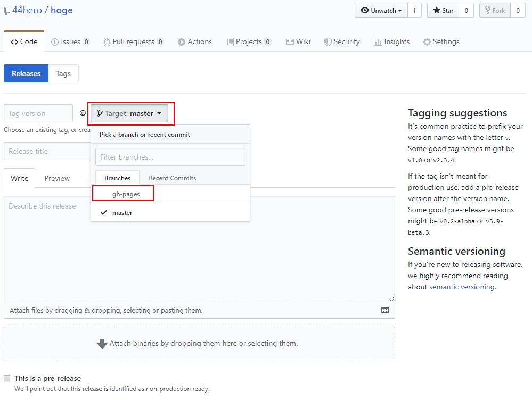This screenshot has width=532, height=400.
Task: Switch to the Tags view
Action: tap(63, 73)
